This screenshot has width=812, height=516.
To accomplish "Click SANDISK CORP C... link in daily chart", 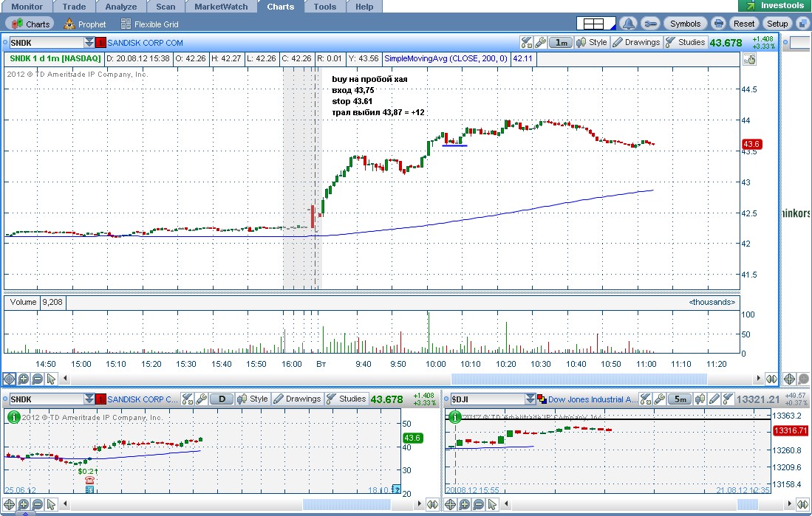I will click(x=143, y=399).
